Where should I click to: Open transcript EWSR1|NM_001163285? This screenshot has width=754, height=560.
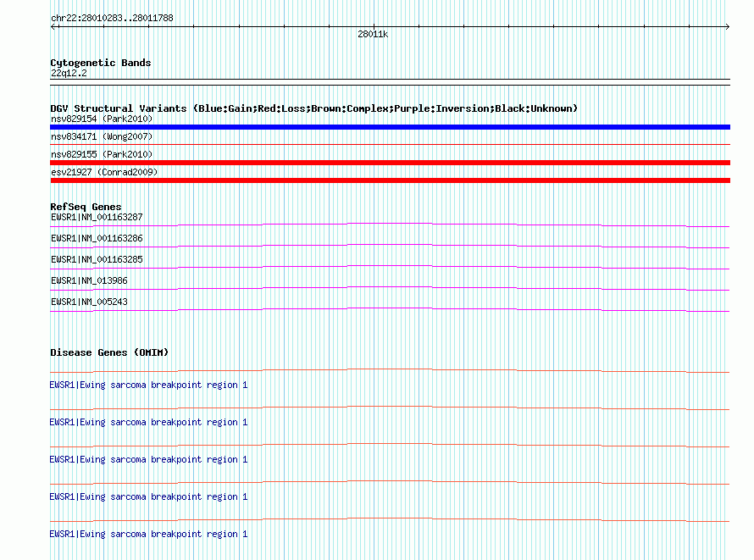(97, 259)
